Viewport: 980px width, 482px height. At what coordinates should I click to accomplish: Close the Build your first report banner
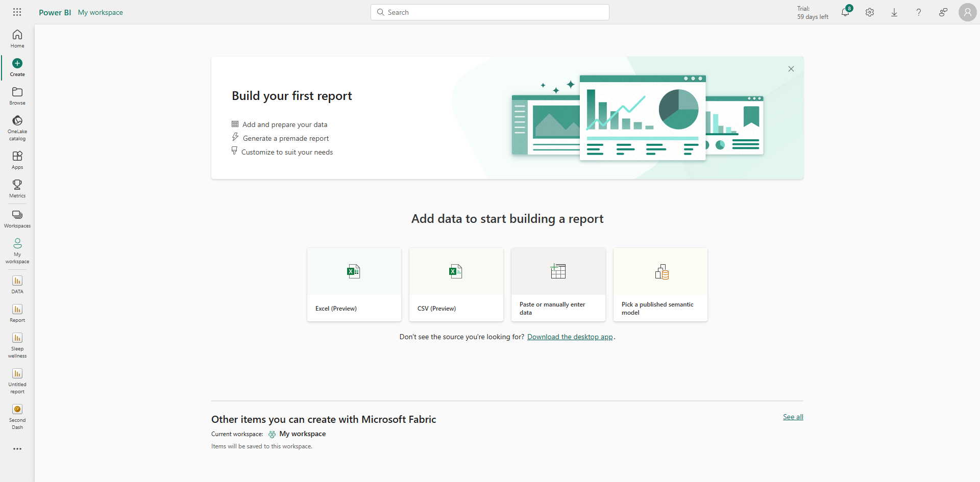click(791, 69)
